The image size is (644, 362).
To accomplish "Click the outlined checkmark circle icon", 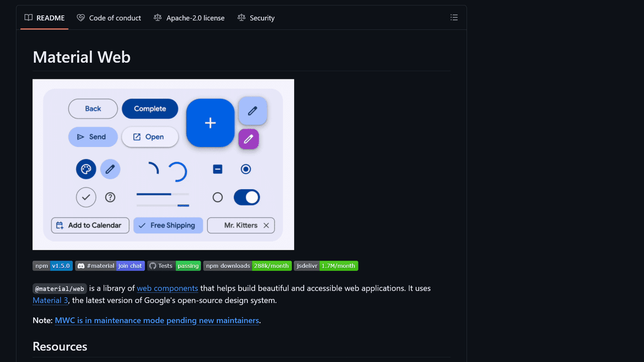I will [x=86, y=197].
